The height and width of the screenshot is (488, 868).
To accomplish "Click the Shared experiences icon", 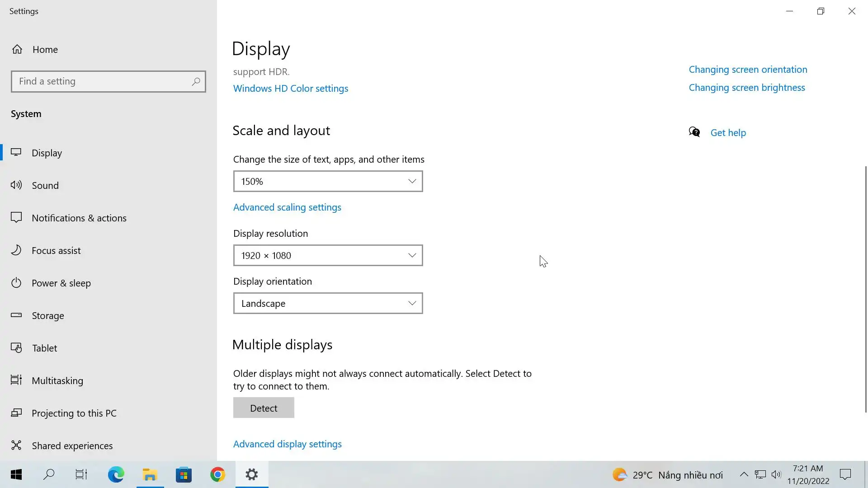I will (x=16, y=445).
